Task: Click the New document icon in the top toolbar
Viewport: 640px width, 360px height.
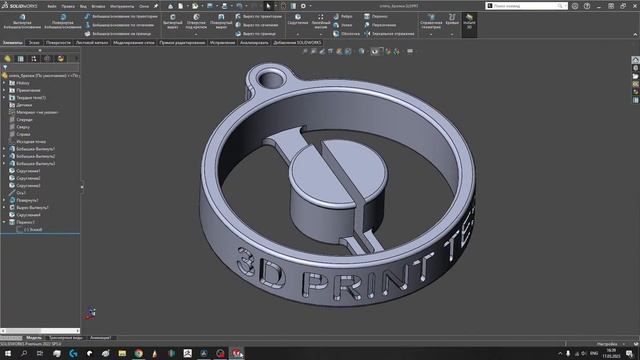Action: click(180, 6)
